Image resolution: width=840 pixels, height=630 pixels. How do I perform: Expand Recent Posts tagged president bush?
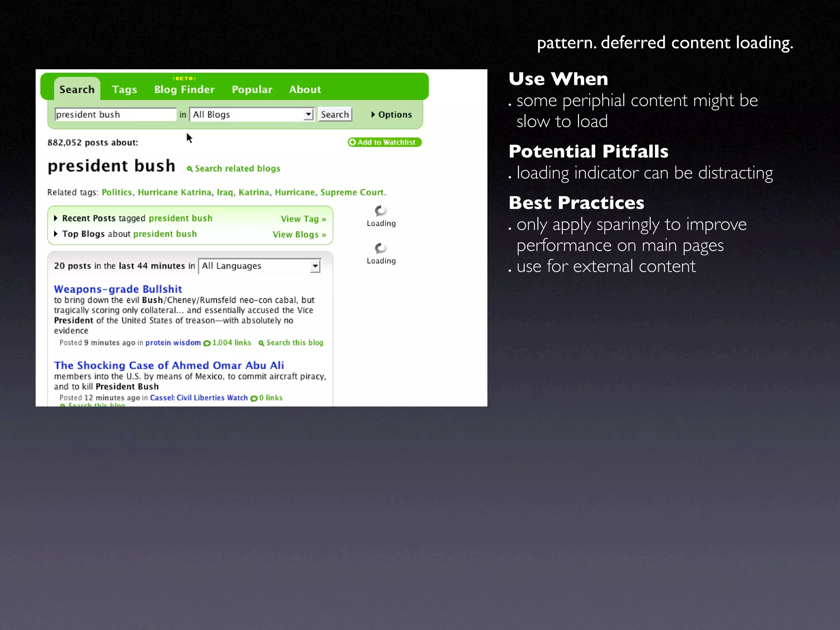click(x=56, y=218)
